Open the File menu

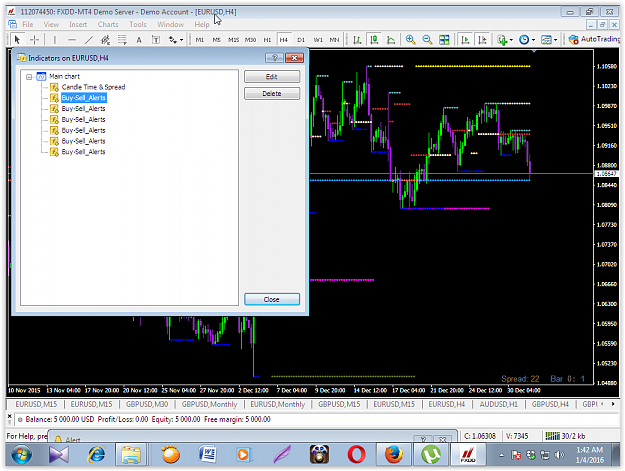(x=28, y=24)
